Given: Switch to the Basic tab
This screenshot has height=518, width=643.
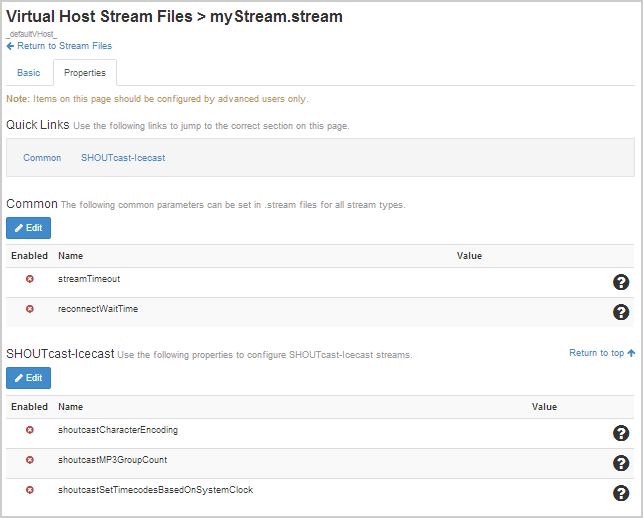Looking at the screenshot, I should tap(29, 73).
